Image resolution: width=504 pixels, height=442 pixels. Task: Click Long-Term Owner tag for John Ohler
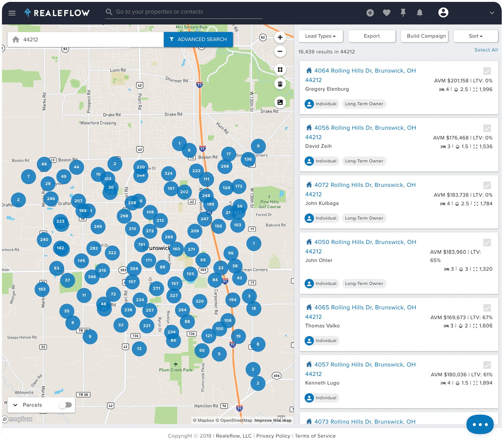click(364, 284)
